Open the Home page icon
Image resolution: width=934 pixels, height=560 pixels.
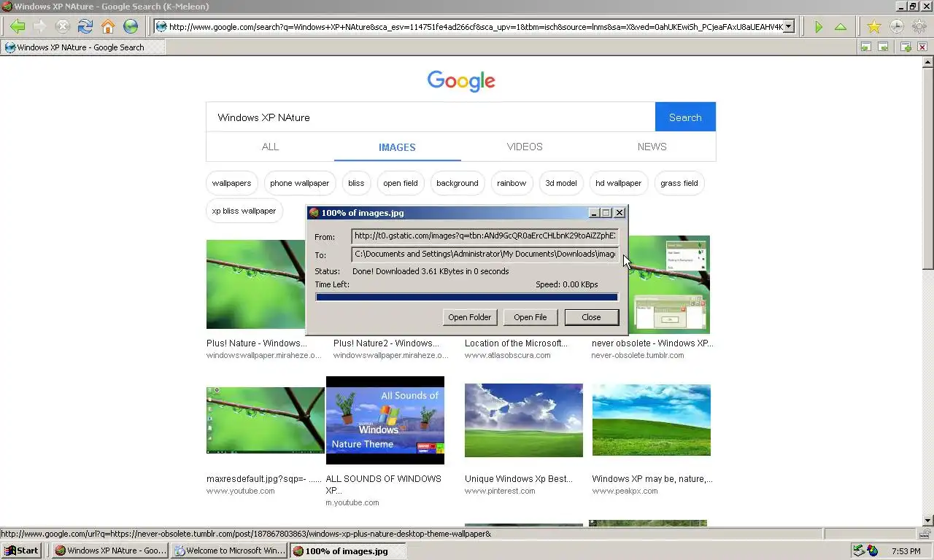pos(108,27)
